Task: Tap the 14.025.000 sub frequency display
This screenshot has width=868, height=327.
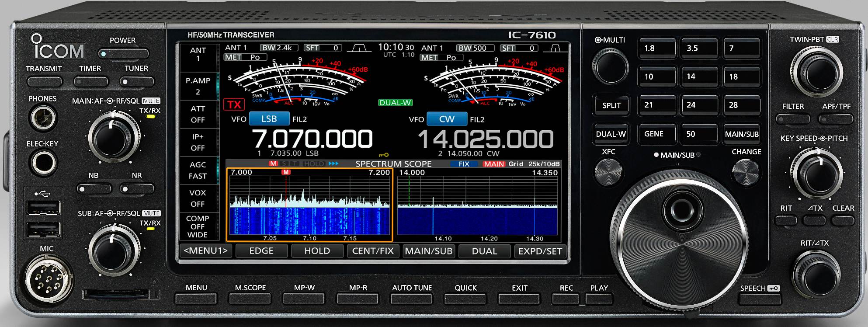Action: [x=486, y=139]
